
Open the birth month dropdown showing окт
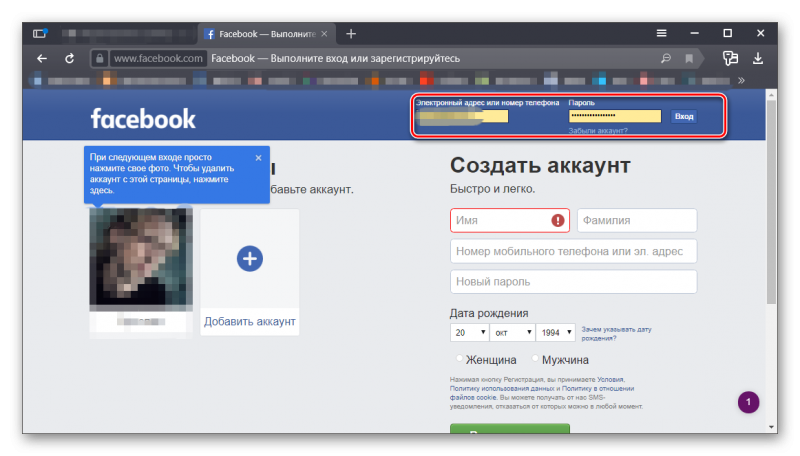tap(512, 333)
